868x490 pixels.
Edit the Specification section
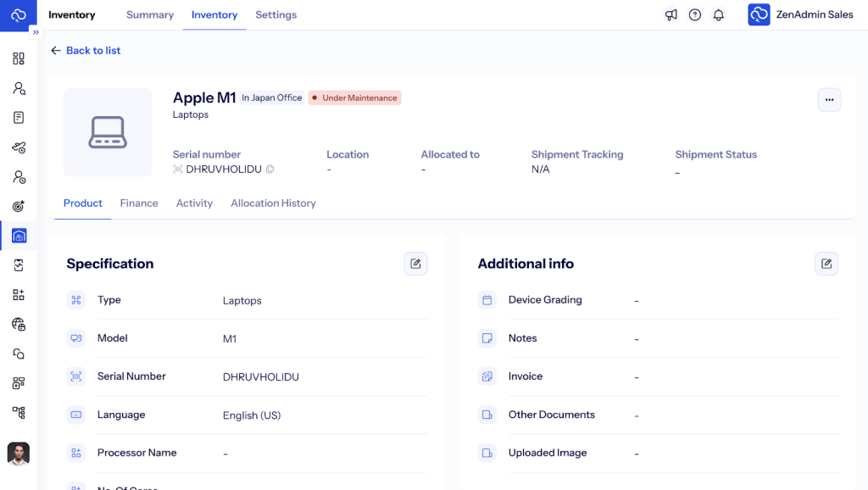pos(415,264)
